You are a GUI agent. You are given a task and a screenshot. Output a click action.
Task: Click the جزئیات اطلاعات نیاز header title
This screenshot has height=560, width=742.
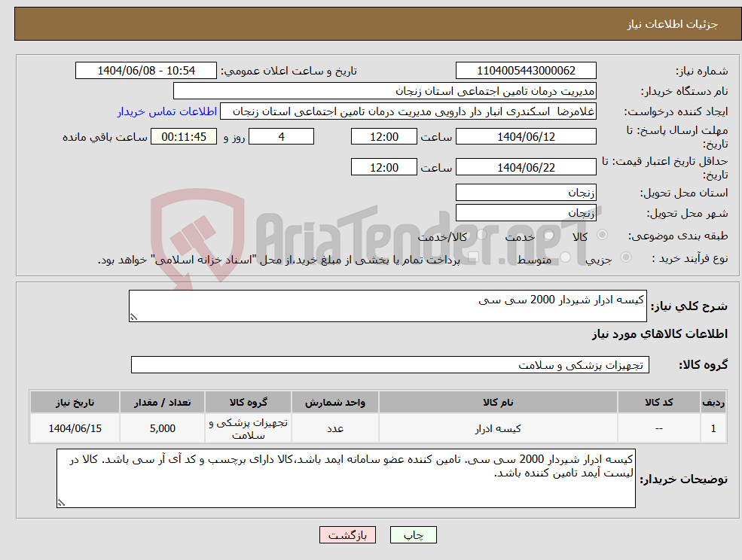coord(673,24)
